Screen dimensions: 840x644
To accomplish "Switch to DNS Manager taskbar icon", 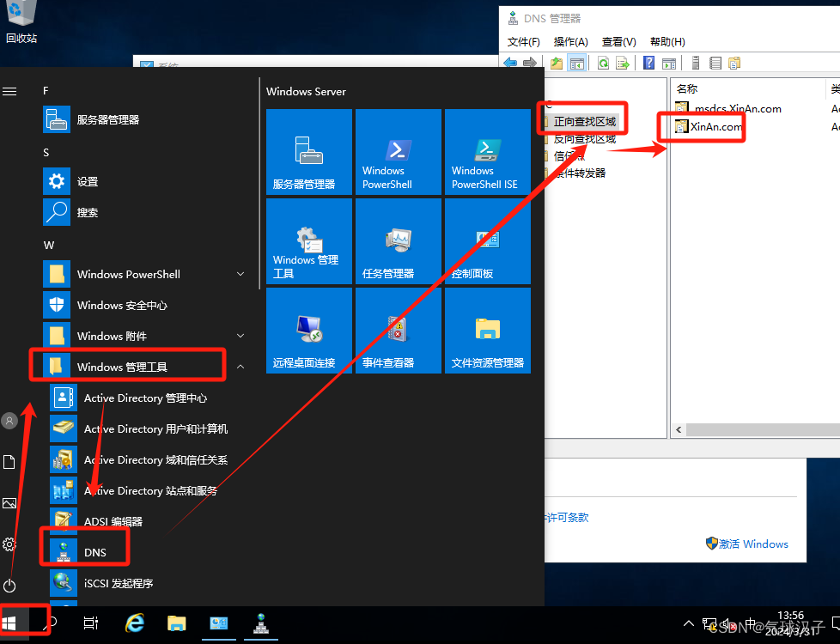I will (261, 623).
